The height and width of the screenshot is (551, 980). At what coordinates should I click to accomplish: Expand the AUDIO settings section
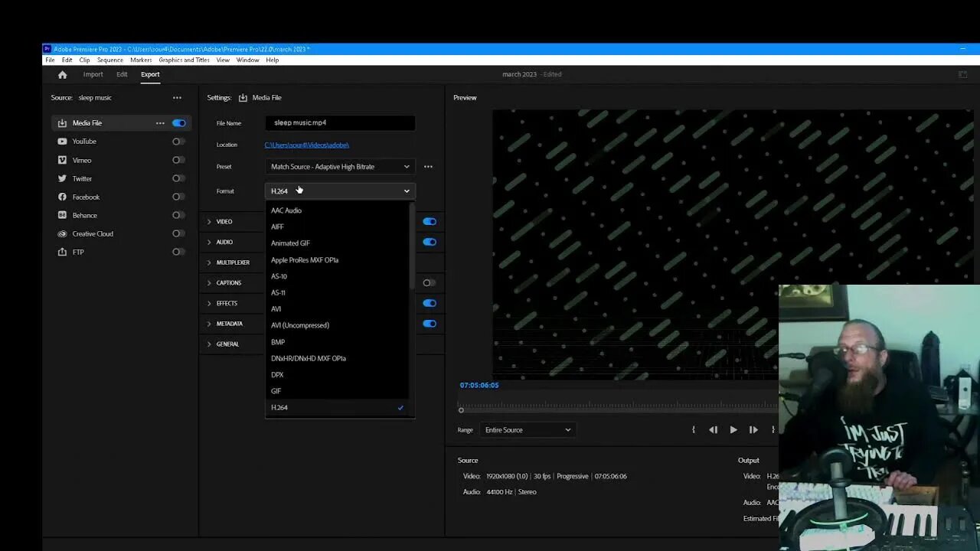click(209, 243)
